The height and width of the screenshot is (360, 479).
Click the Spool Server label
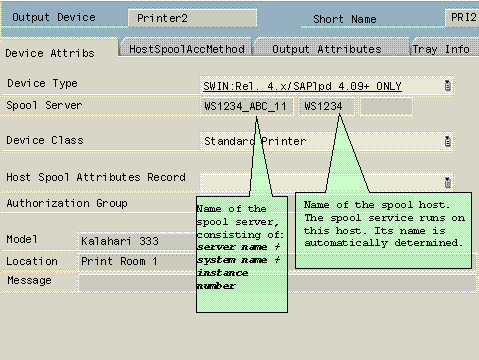pos(44,105)
